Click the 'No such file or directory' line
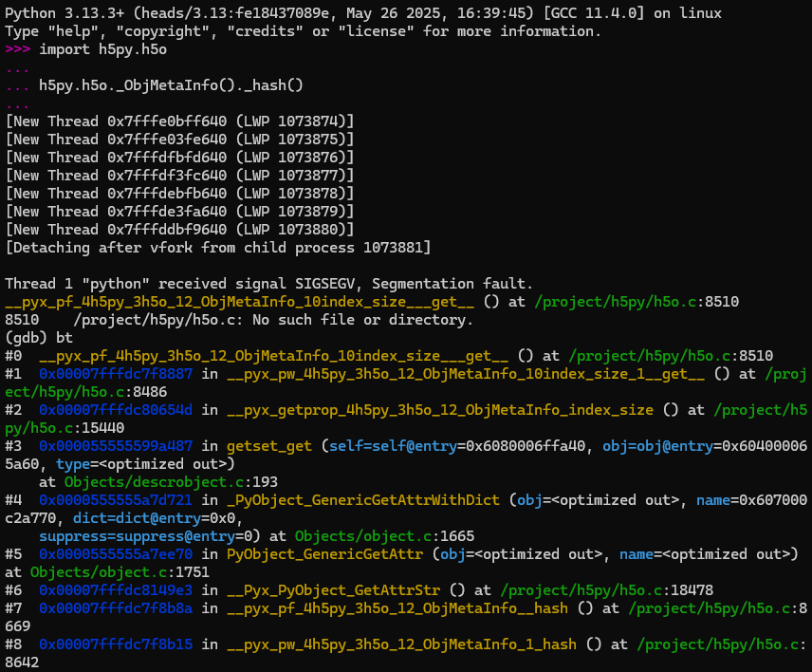The image size is (812, 672). pyautogui.click(x=239, y=320)
